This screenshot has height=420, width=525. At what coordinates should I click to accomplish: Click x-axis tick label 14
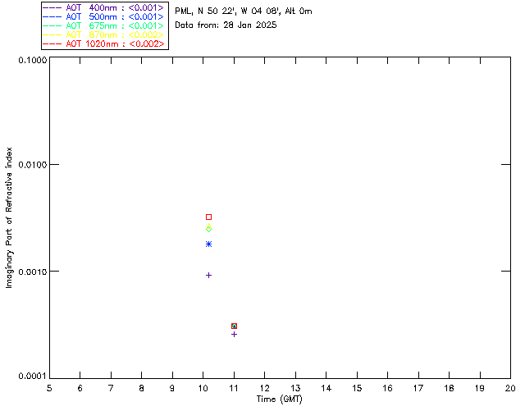[x=326, y=388]
